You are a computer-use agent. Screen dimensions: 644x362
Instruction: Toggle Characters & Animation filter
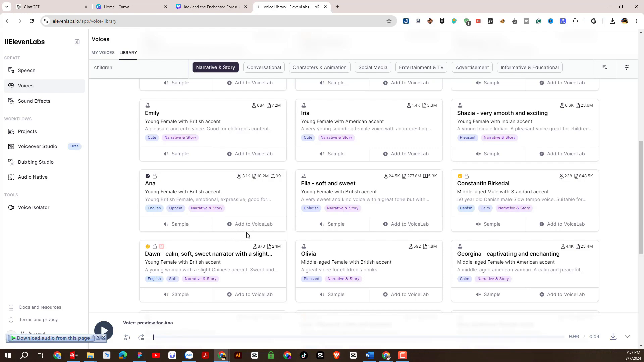(x=320, y=67)
